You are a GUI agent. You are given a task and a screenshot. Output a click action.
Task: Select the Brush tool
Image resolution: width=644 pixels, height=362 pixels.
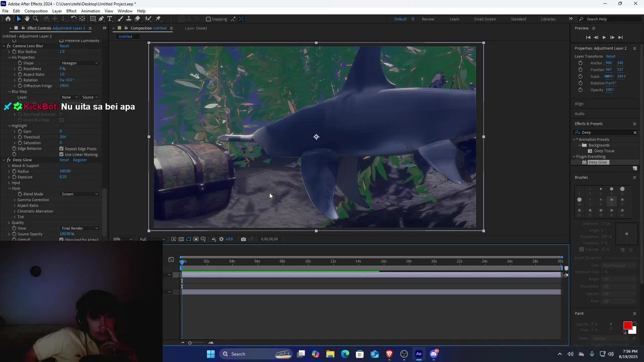(x=120, y=19)
